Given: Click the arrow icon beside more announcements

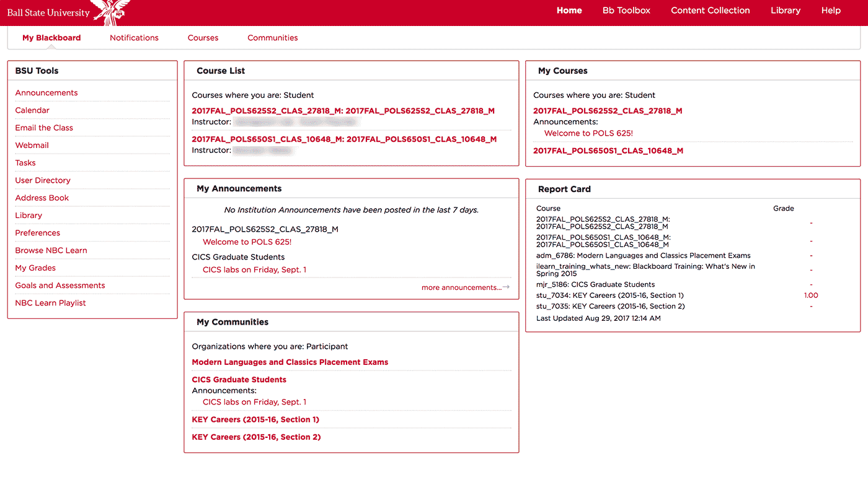Looking at the screenshot, I should pyautogui.click(x=506, y=287).
